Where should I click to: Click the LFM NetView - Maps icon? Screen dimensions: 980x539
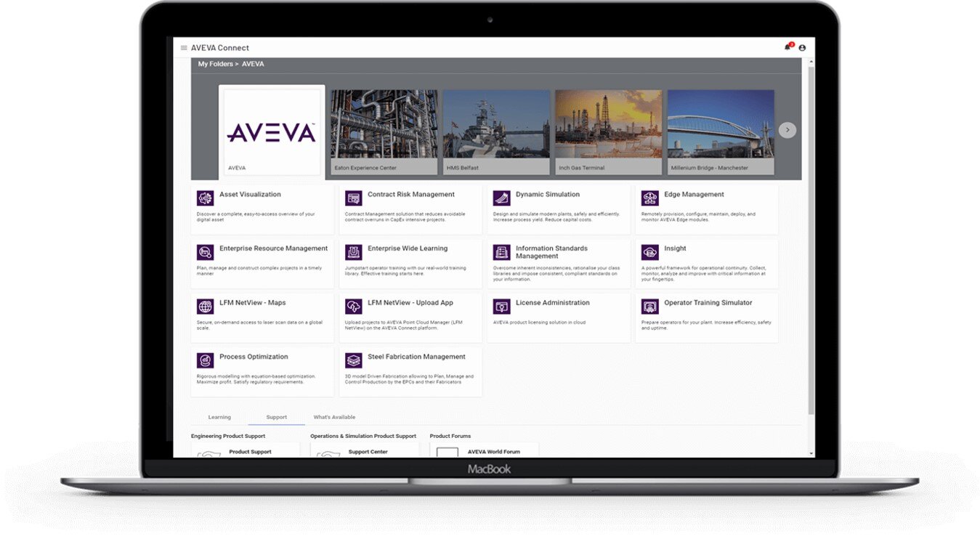[206, 307]
